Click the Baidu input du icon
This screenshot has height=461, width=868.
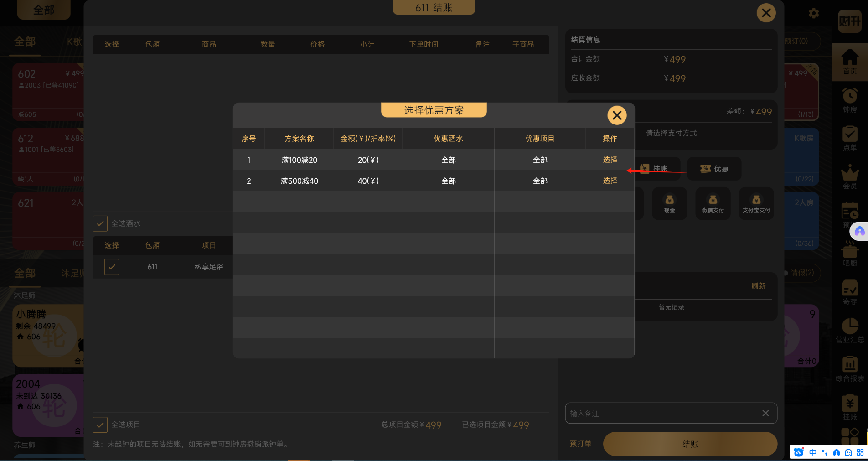tap(799, 452)
